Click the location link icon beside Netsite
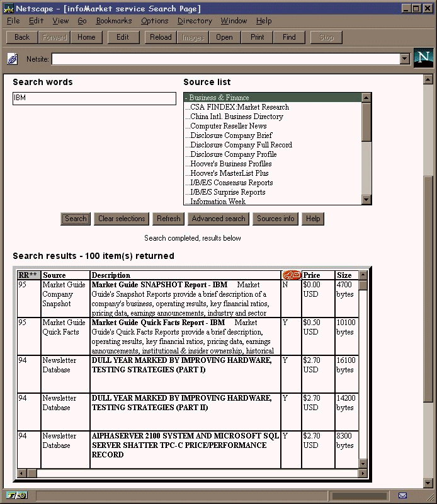 [x=12, y=59]
